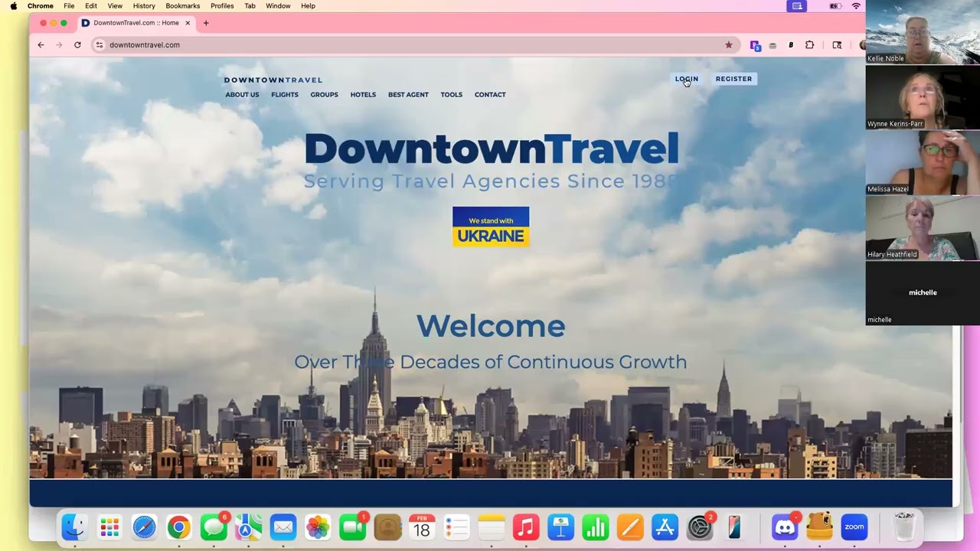Click the LOGIN button

[687, 79]
